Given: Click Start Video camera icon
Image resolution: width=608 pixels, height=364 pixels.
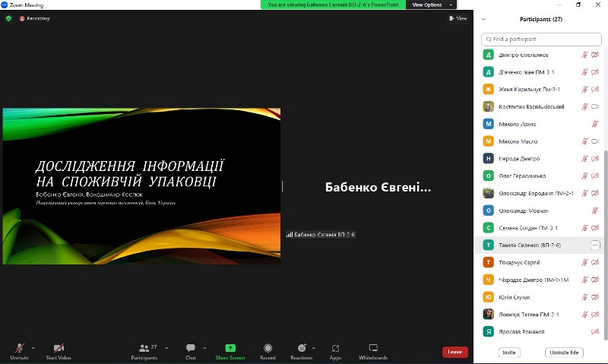Looking at the screenshot, I should click(59, 348).
